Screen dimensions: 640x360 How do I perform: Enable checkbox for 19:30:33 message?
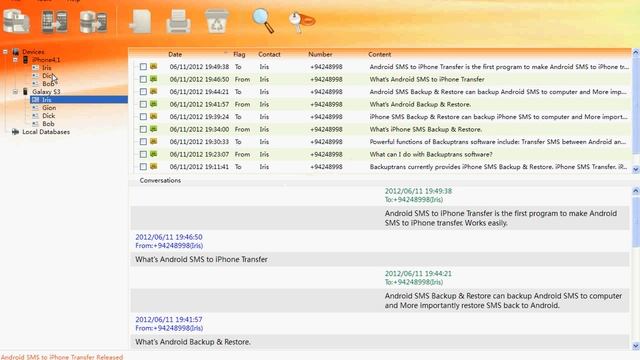tap(143, 142)
